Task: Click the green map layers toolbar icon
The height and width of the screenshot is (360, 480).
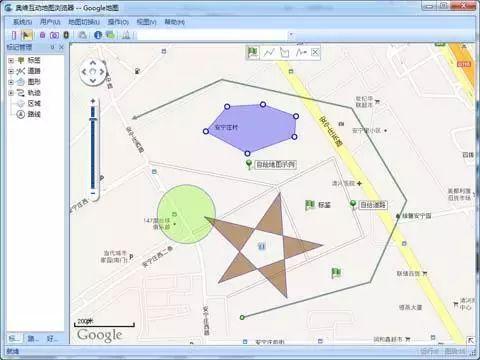Action: click(x=110, y=34)
